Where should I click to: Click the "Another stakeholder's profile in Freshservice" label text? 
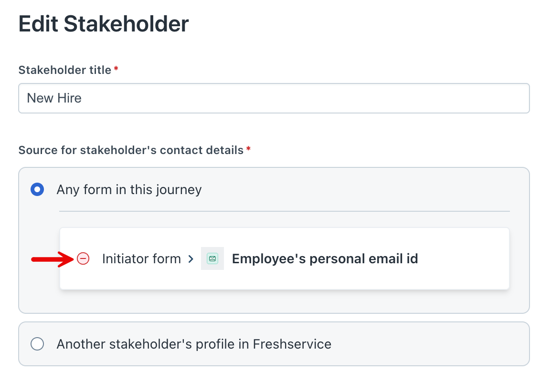click(x=194, y=344)
